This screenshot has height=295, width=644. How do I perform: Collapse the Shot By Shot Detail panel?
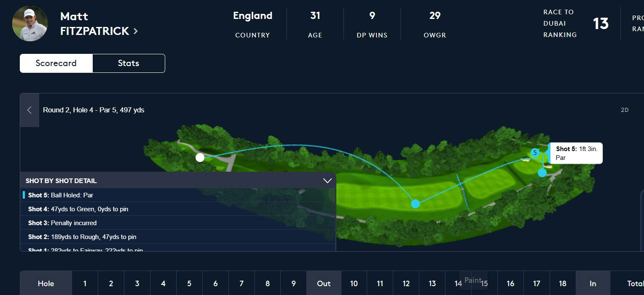(327, 181)
